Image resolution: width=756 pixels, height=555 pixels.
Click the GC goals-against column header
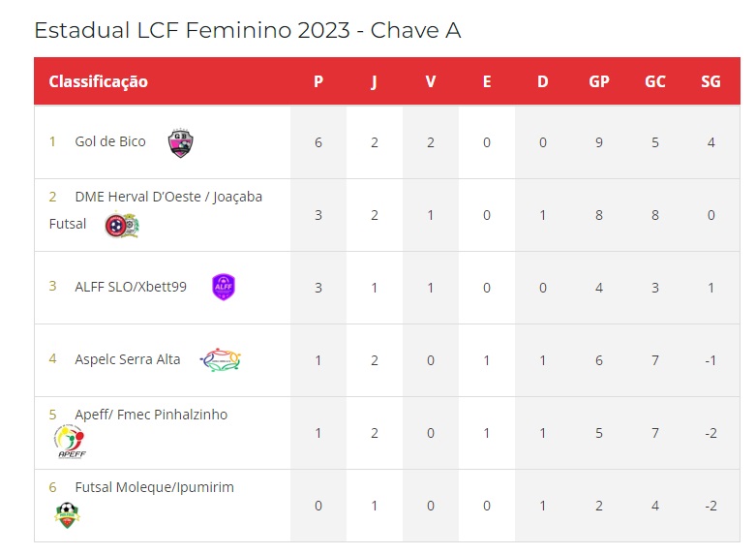point(655,81)
